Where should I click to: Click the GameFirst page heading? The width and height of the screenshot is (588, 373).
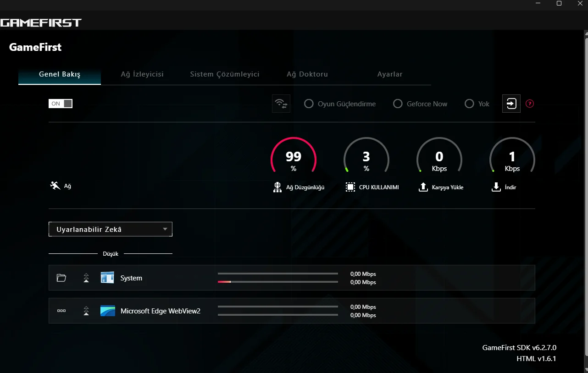pyautogui.click(x=35, y=47)
